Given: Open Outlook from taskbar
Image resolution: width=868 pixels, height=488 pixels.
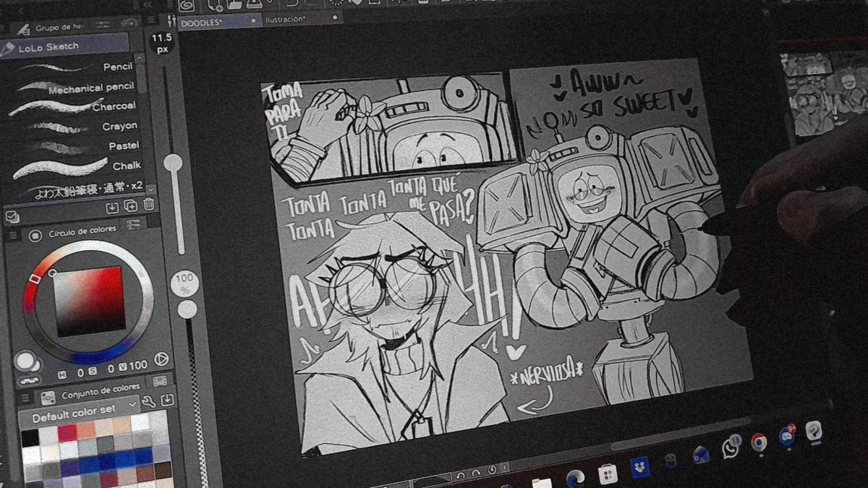Looking at the screenshot, I should coord(699,455).
